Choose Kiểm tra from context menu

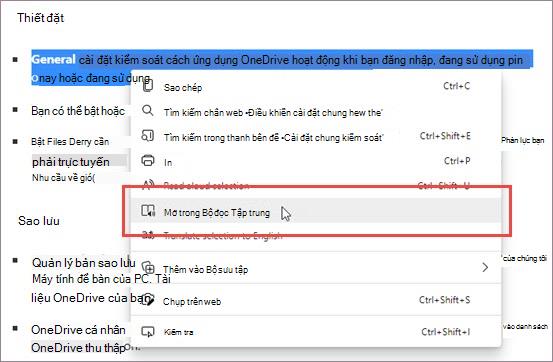[316, 332]
